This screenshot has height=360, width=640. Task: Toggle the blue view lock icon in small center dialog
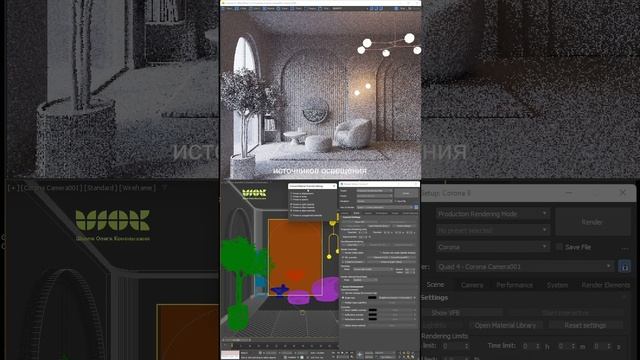click(x=416, y=207)
